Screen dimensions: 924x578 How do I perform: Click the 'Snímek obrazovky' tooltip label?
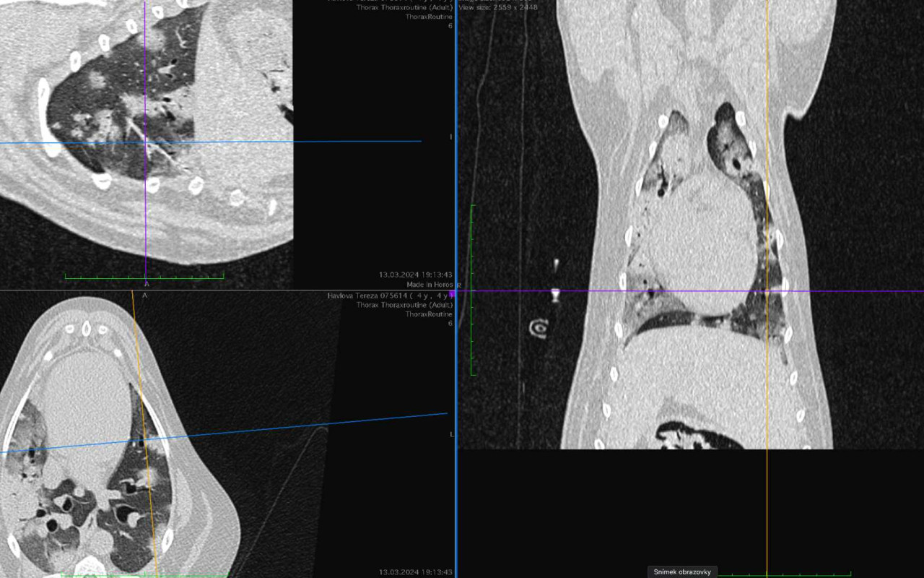(682, 572)
